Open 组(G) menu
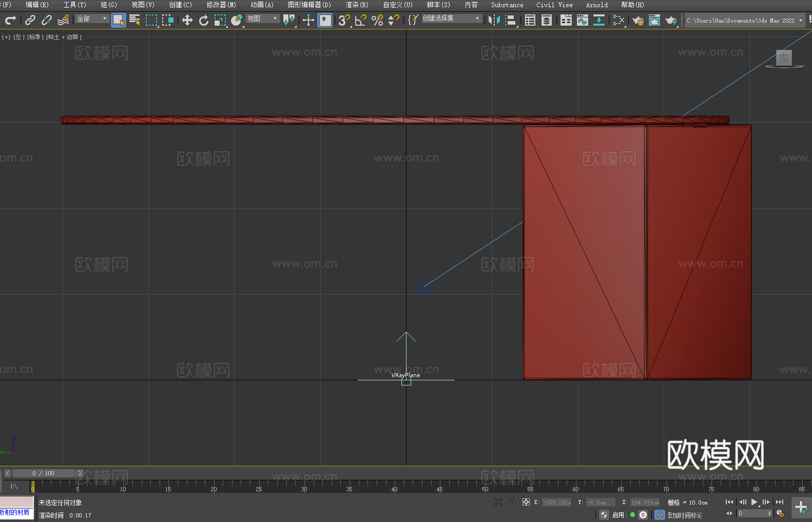The width and height of the screenshot is (812, 522). (x=109, y=5)
